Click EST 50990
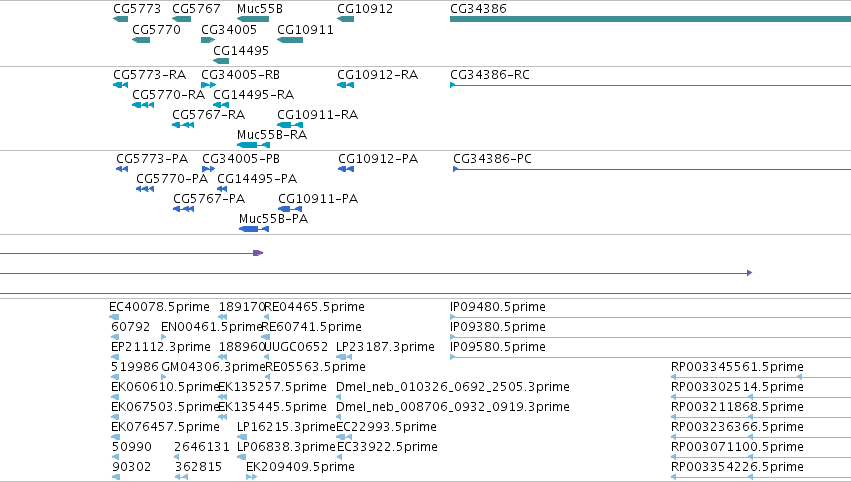Screen dimensions: 851x482 (131, 447)
